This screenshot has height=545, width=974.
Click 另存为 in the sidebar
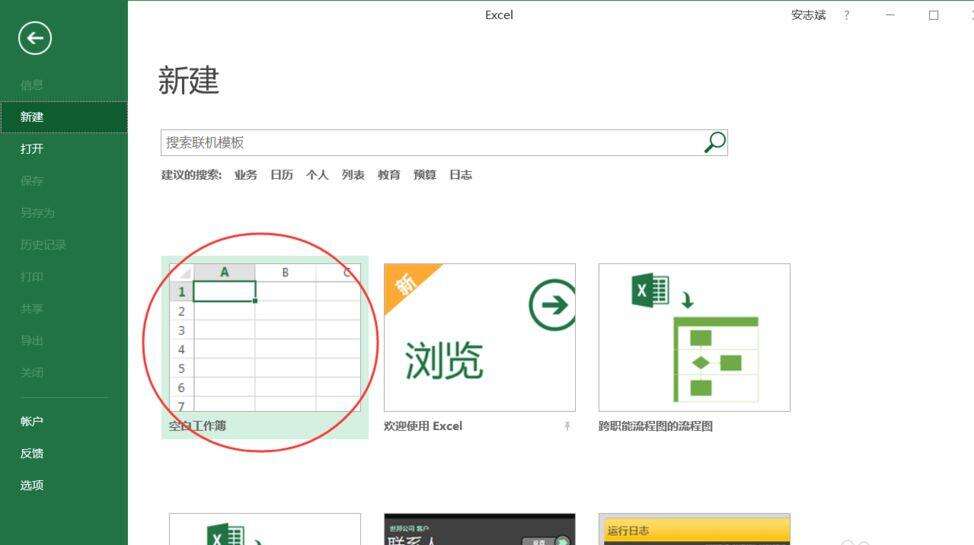pyautogui.click(x=37, y=213)
